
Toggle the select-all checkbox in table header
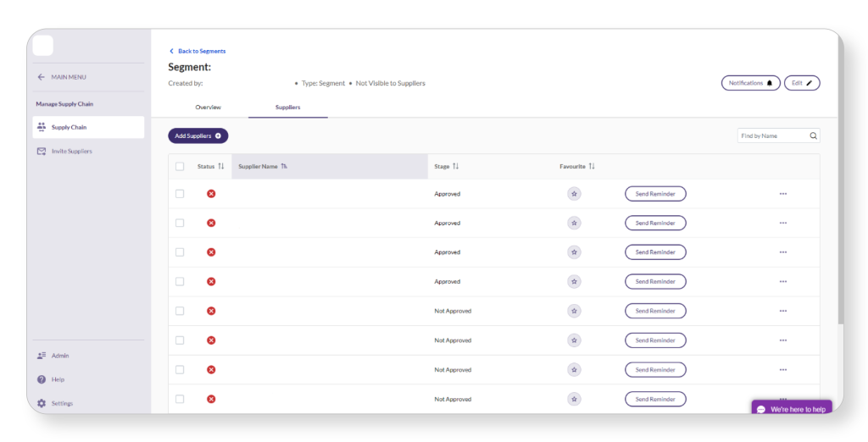(x=180, y=167)
